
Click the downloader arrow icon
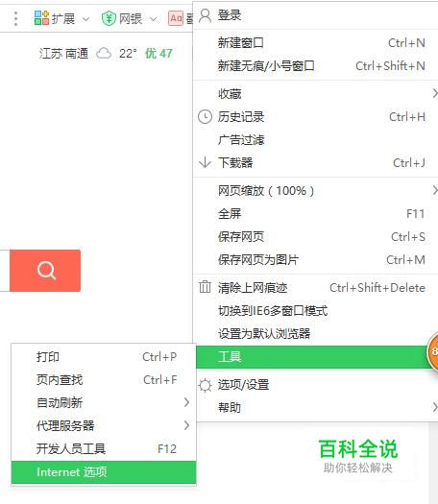(x=205, y=162)
